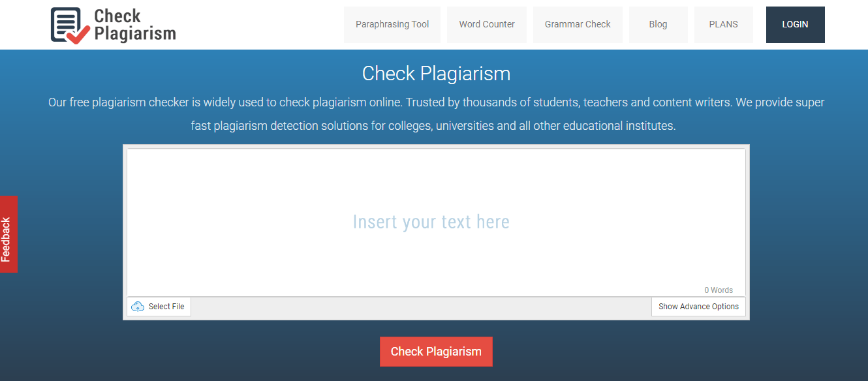Visit the Blog page
Viewport: 868px width, 381px height.
(x=658, y=25)
